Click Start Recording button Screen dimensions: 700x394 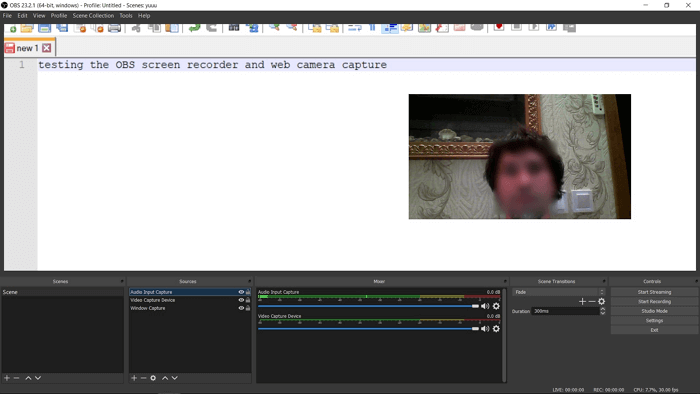tap(654, 302)
